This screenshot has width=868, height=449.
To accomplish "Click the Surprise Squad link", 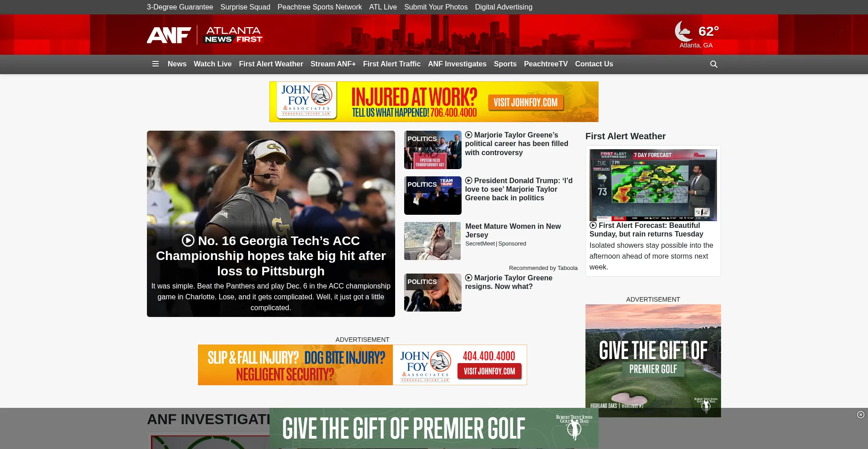I will tap(245, 7).
